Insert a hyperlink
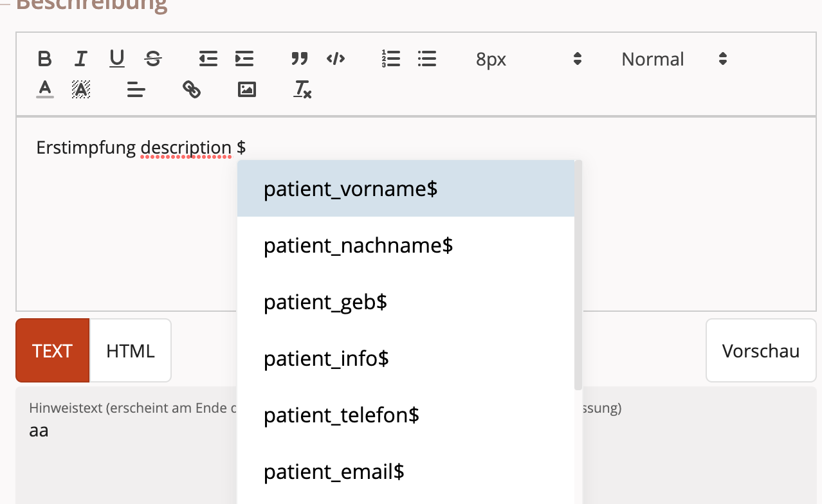 (x=192, y=89)
